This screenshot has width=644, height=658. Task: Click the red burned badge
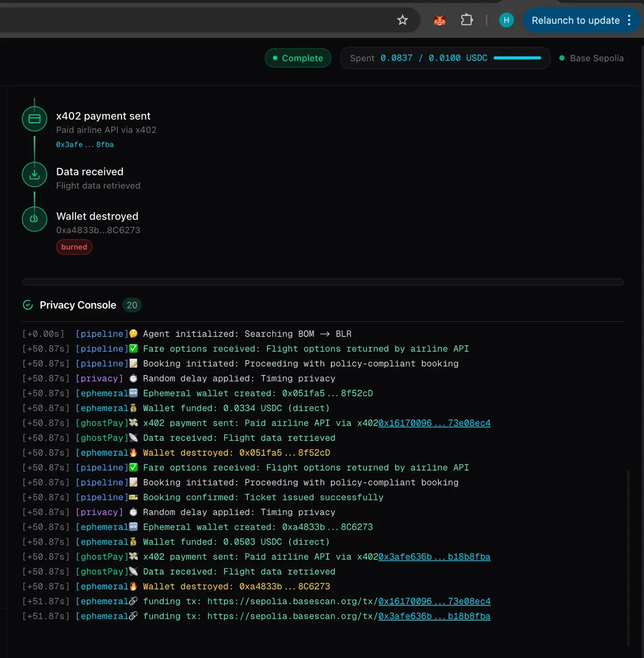74,247
